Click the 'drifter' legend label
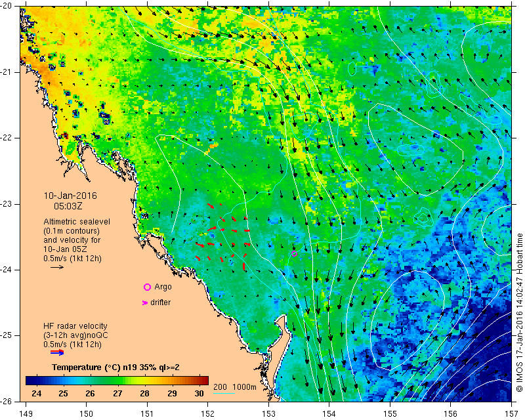Screen dimensions: 525x420 [x=160, y=303]
